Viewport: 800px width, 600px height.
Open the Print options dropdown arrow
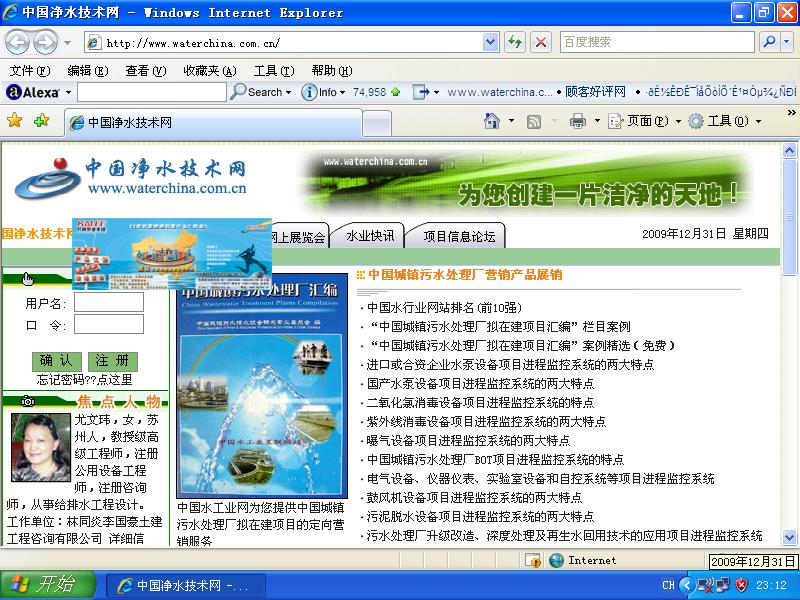point(597,121)
